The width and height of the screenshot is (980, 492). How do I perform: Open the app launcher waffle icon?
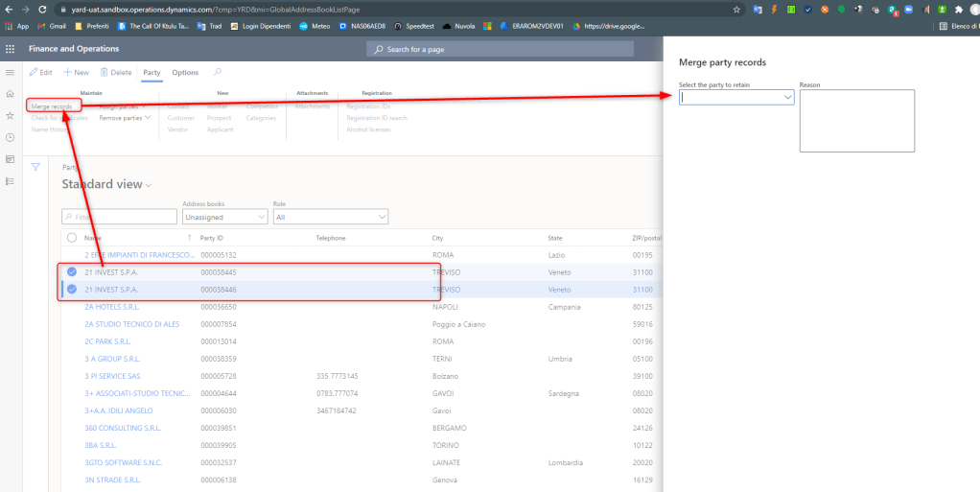[10, 49]
